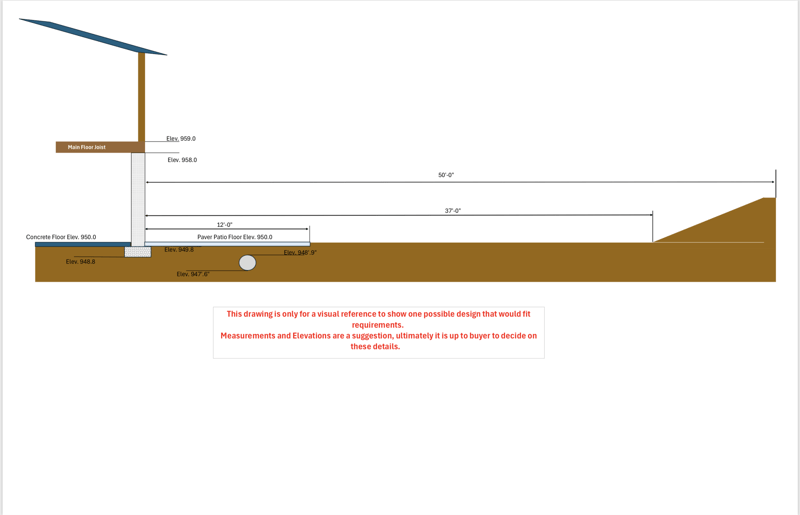Image resolution: width=800 pixels, height=515 pixels.
Task: Select the red disclaimer text box
Action: coord(379,332)
